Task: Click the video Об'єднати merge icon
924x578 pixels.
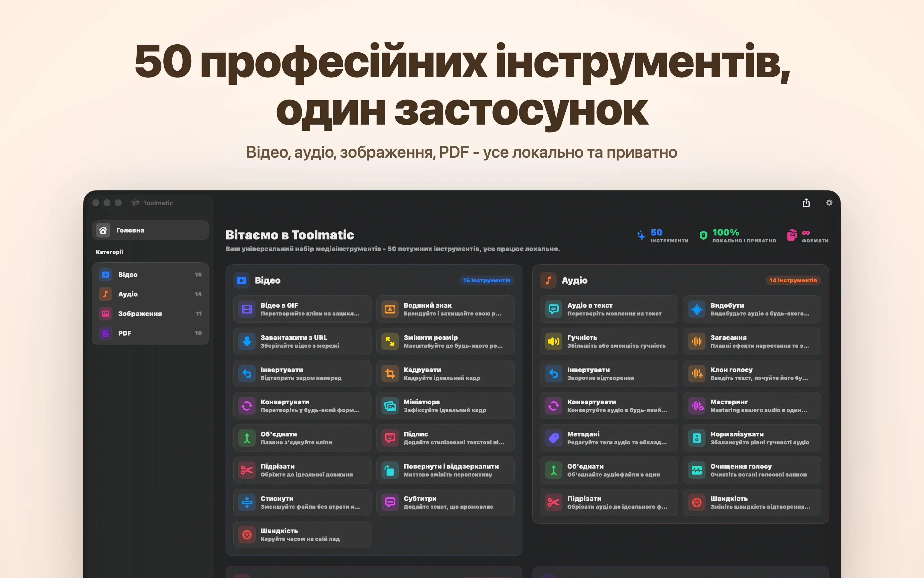Action: click(247, 438)
